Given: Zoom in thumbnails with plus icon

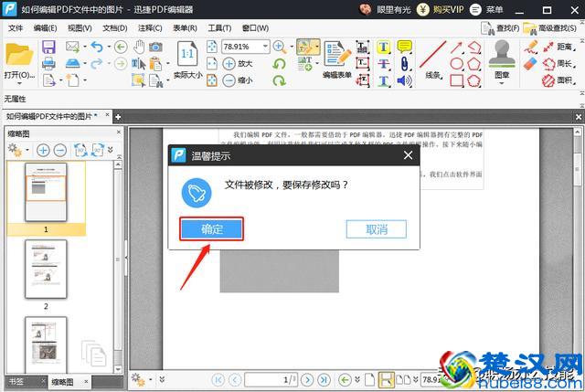Looking at the screenshot, I should click(x=43, y=150).
